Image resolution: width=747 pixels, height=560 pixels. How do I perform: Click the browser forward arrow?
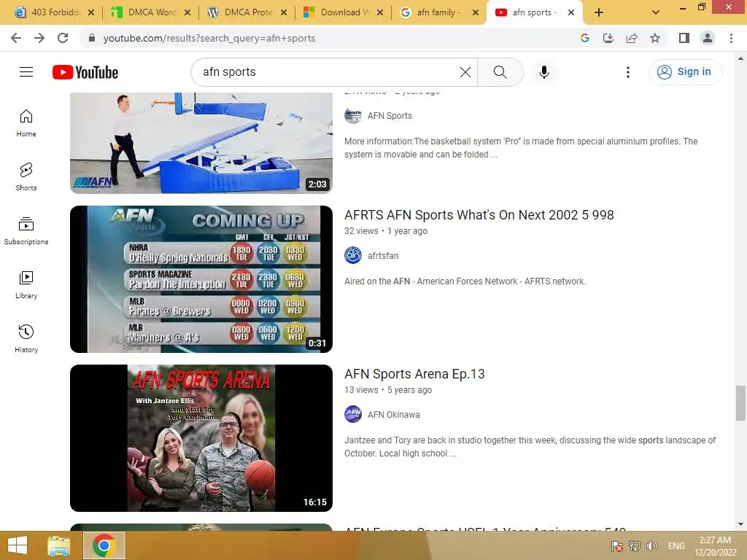(x=39, y=38)
